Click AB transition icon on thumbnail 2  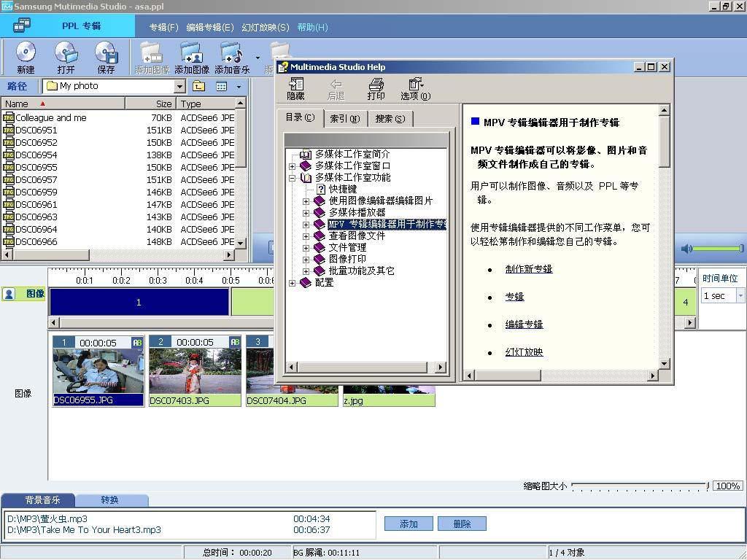(x=235, y=343)
